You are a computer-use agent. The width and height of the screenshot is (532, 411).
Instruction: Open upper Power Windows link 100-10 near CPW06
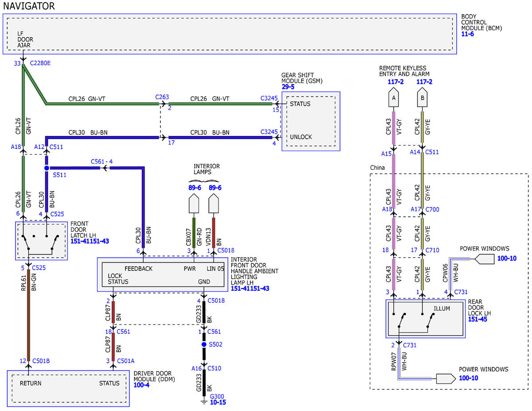[x=506, y=258]
